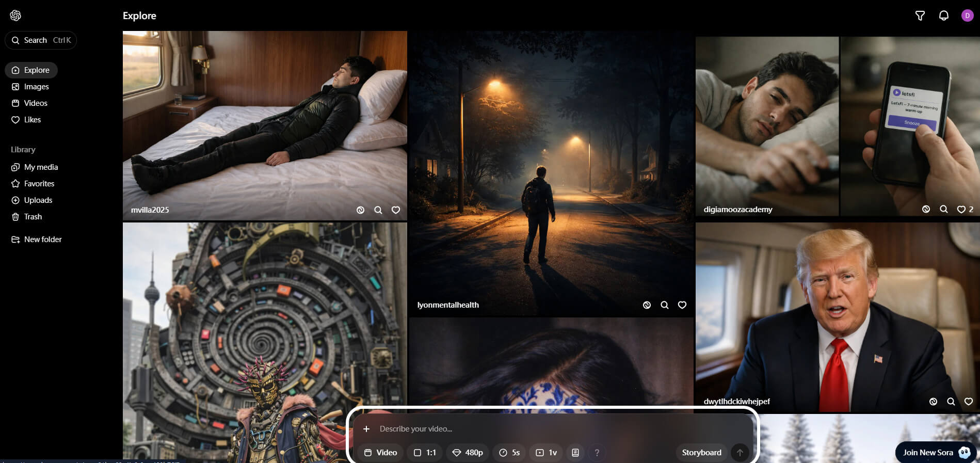The width and height of the screenshot is (980, 463).
Task: Expand the 1:1 aspect ratio selector
Action: (425, 453)
